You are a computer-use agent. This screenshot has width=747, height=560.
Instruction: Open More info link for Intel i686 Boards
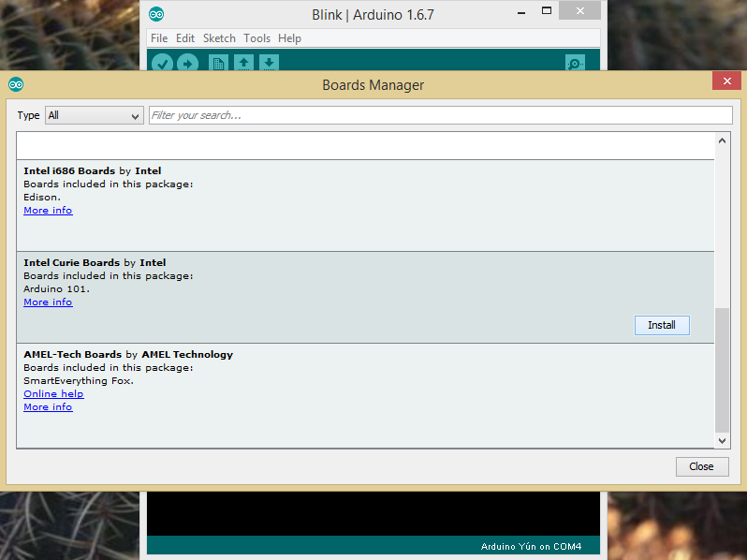48,210
